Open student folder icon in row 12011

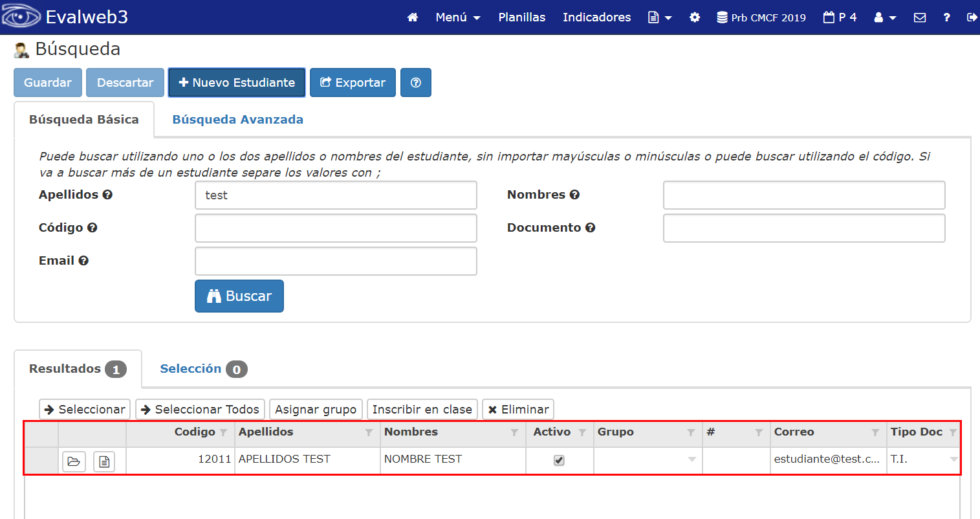tap(74, 461)
